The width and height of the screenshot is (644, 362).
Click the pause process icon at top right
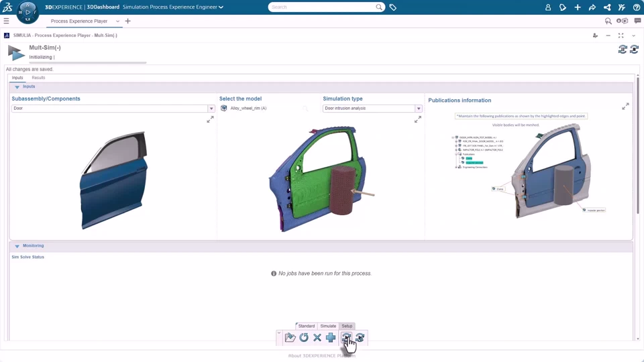click(x=623, y=49)
